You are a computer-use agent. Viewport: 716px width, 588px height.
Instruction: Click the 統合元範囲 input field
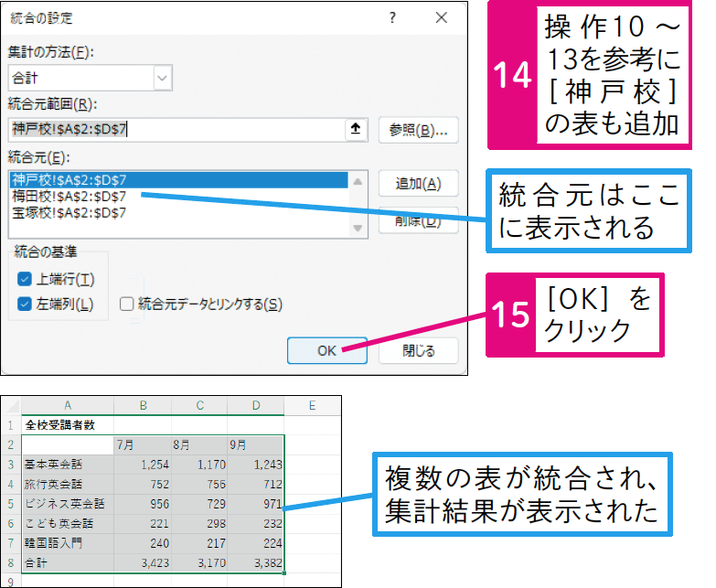(176, 129)
